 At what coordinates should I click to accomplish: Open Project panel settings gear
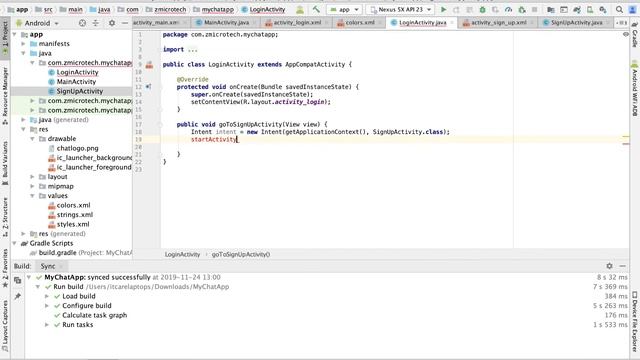coord(112,23)
